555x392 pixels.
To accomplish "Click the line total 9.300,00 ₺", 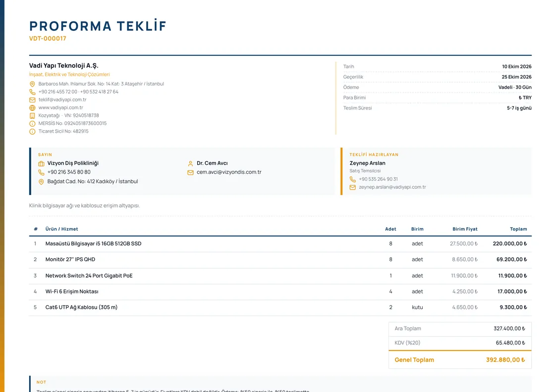I will (513, 308).
